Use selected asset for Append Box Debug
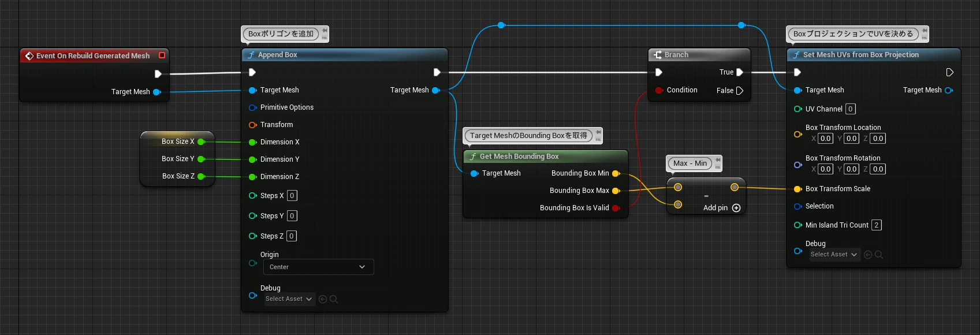980x335 pixels. coord(323,299)
